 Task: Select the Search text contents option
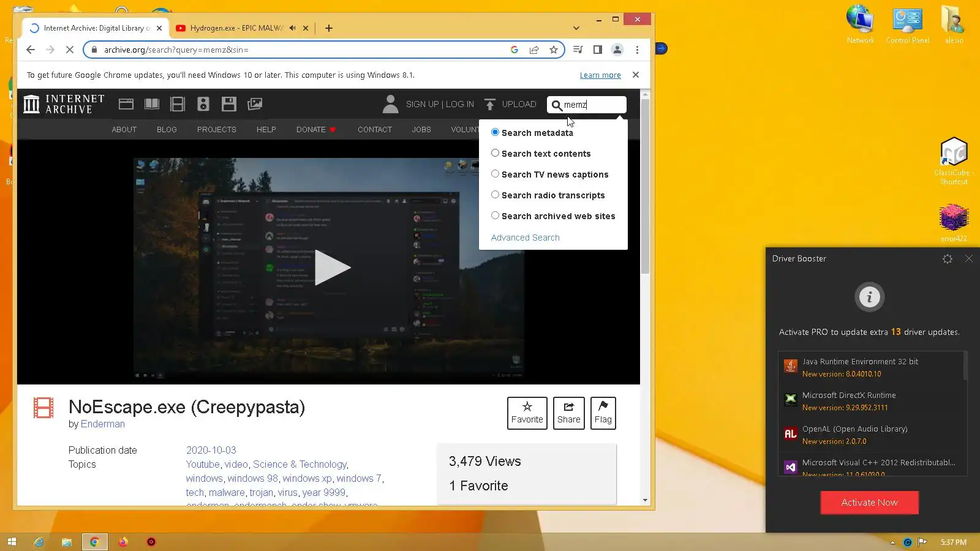point(495,153)
